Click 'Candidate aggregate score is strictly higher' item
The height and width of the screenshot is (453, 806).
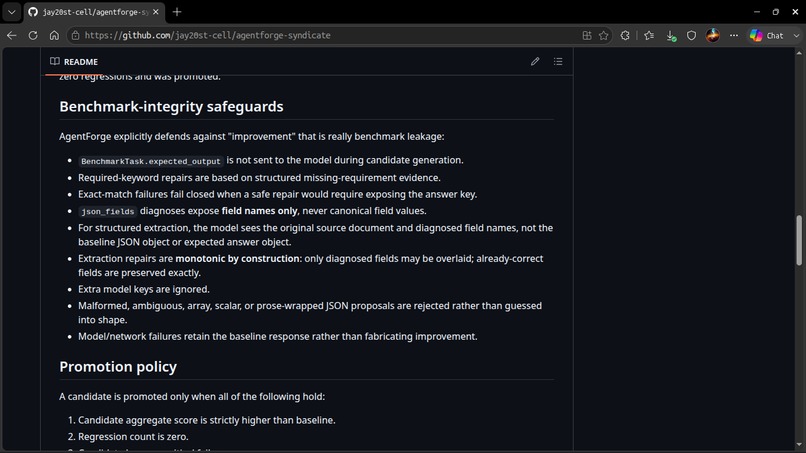click(207, 420)
